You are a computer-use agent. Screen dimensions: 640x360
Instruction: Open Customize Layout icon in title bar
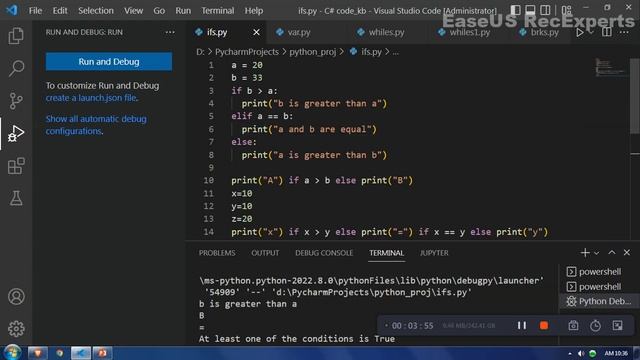point(566,10)
